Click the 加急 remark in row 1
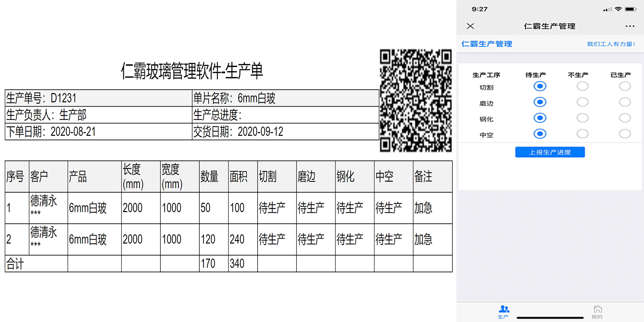 click(423, 208)
